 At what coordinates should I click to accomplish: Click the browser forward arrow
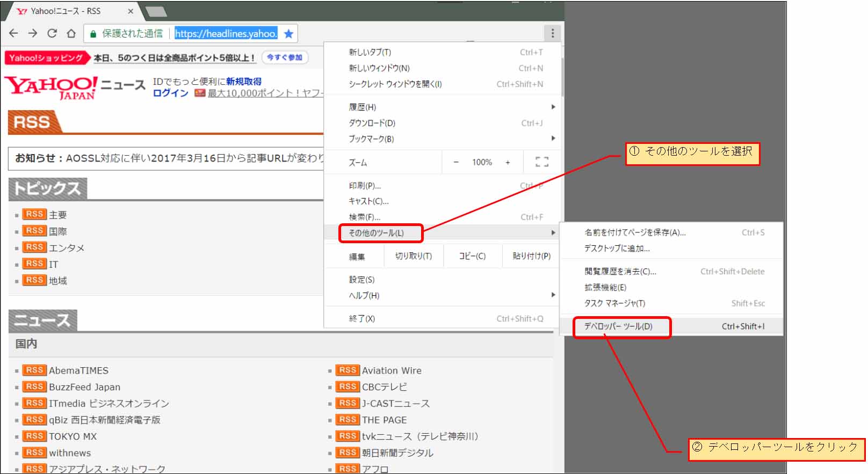tap(33, 33)
